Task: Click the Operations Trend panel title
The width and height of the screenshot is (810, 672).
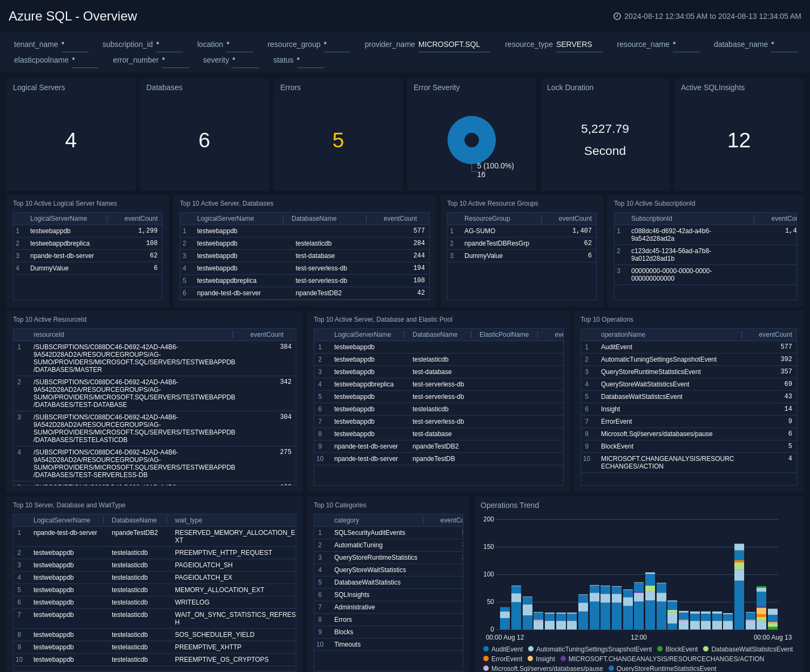Action: point(510,505)
